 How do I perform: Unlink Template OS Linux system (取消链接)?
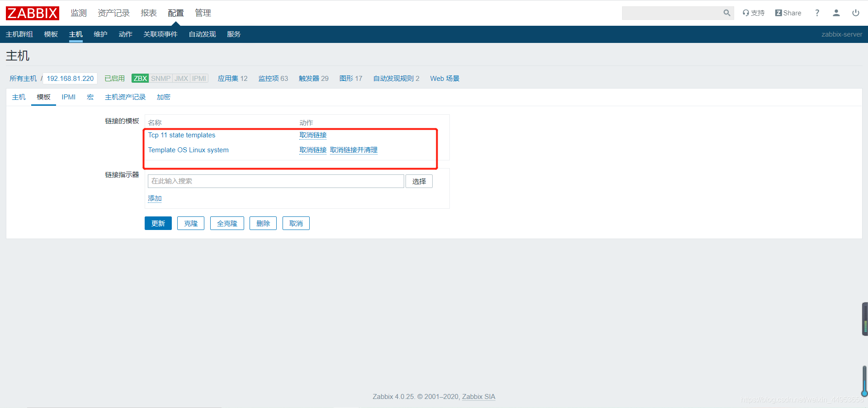click(x=313, y=150)
